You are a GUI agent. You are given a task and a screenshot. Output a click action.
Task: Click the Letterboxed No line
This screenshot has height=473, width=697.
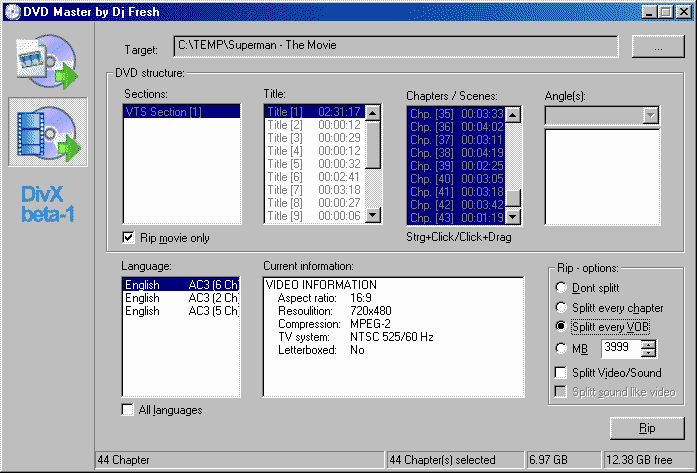click(321, 350)
